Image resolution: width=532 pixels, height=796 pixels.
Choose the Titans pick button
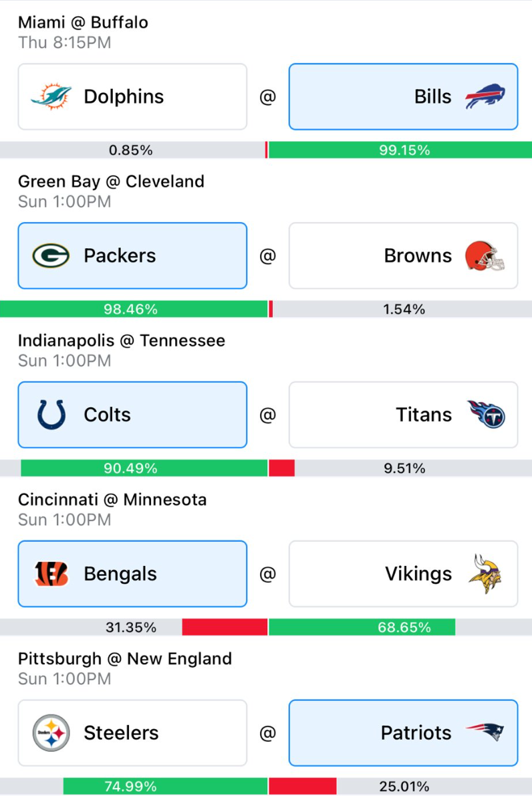(x=403, y=415)
